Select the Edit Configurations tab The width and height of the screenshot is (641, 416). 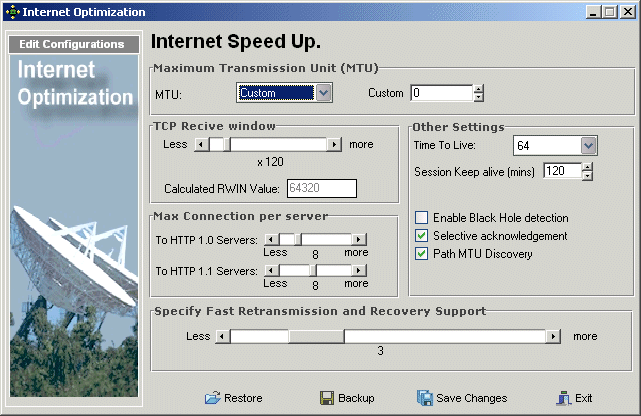(x=74, y=44)
